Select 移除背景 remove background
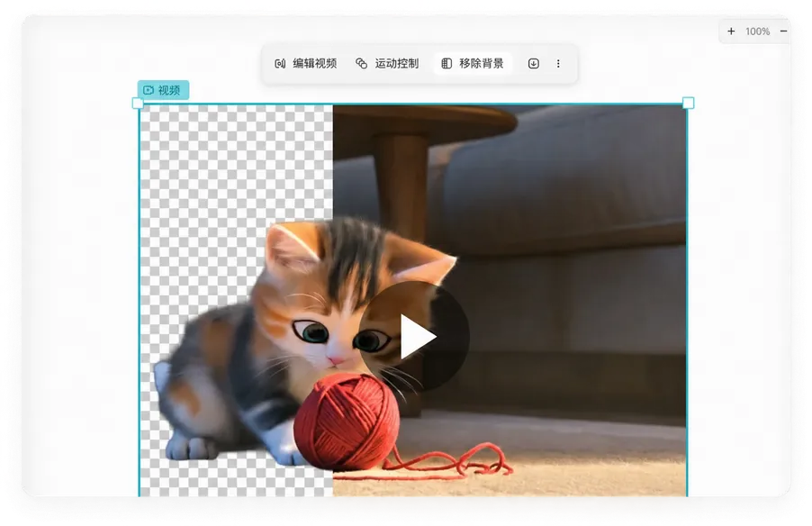Image resolution: width=812 pixels, height=526 pixels. 473,64
